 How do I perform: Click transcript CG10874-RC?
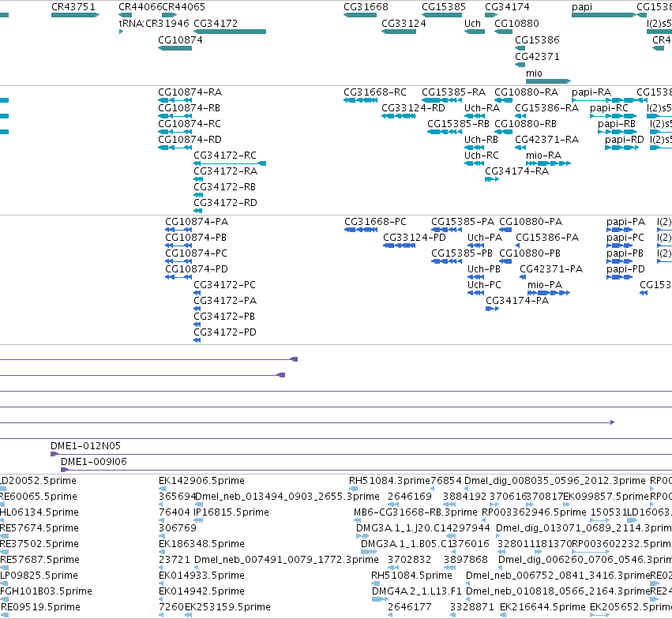point(175,132)
